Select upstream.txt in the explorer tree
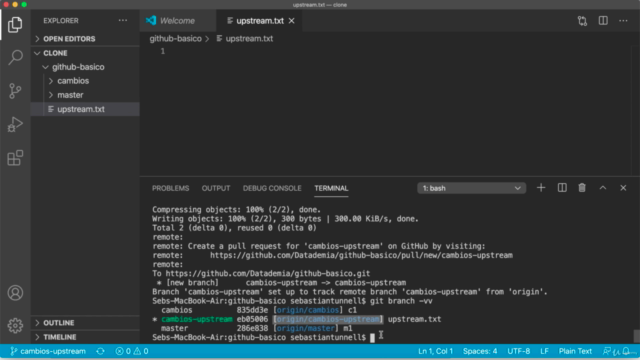 tap(85, 109)
